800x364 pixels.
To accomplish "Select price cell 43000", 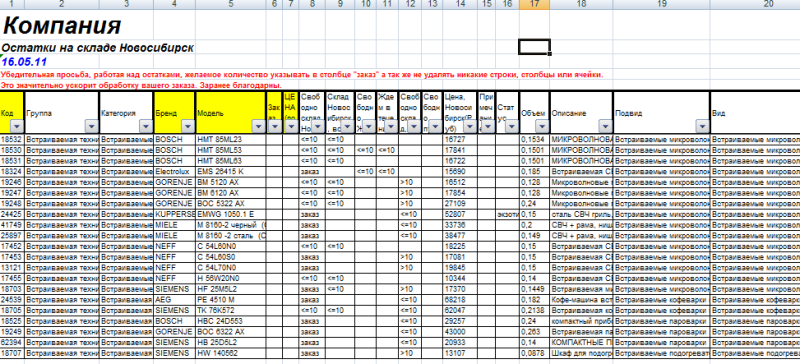I will (x=460, y=332).
